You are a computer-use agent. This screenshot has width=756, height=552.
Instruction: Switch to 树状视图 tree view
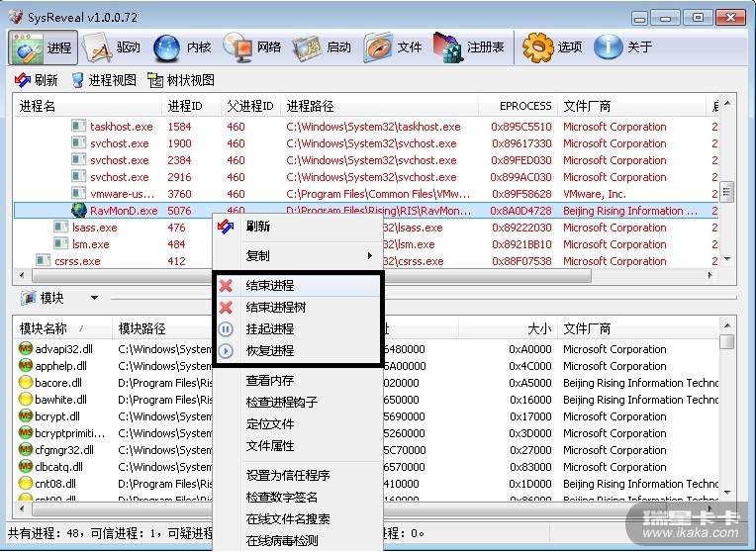181,80
